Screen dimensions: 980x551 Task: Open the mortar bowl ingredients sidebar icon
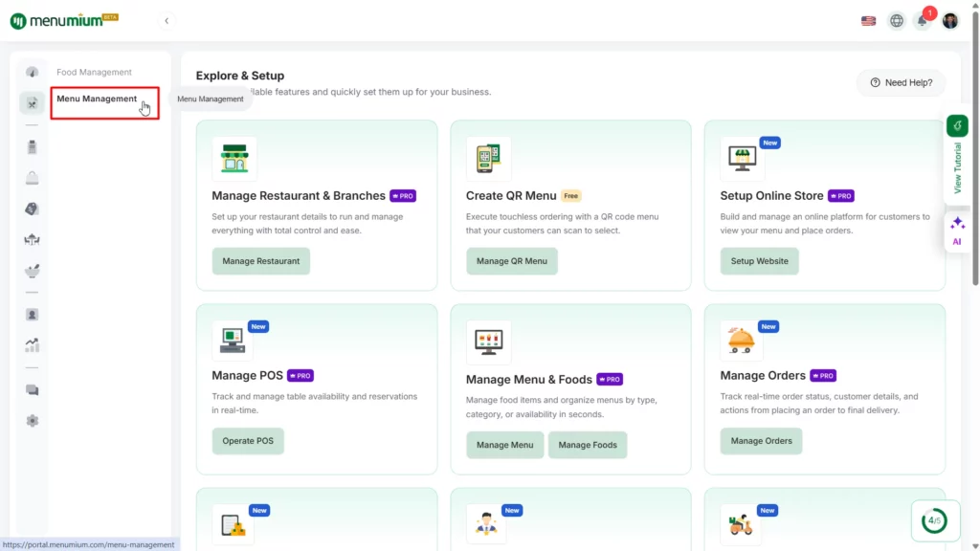[32, 271]
